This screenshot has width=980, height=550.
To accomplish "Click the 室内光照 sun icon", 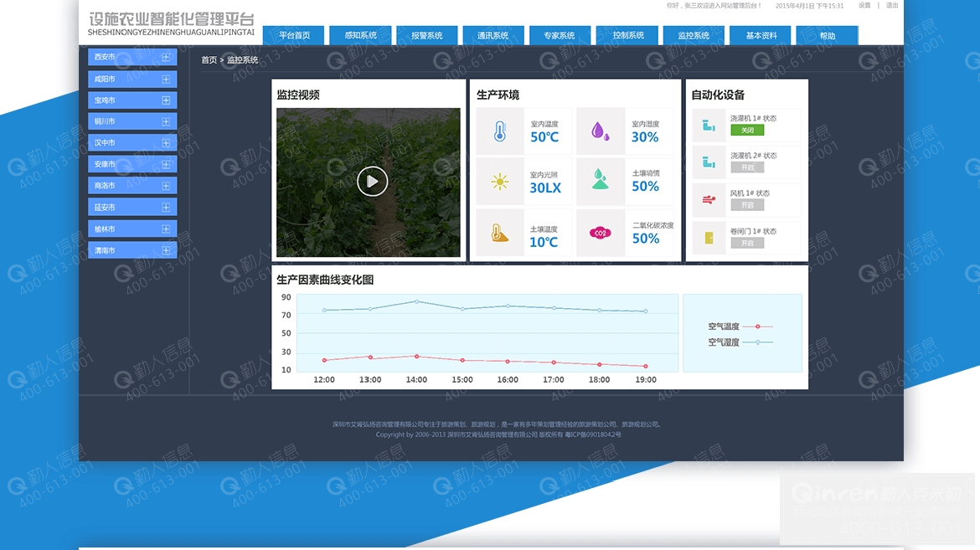I will coord(500,182).
